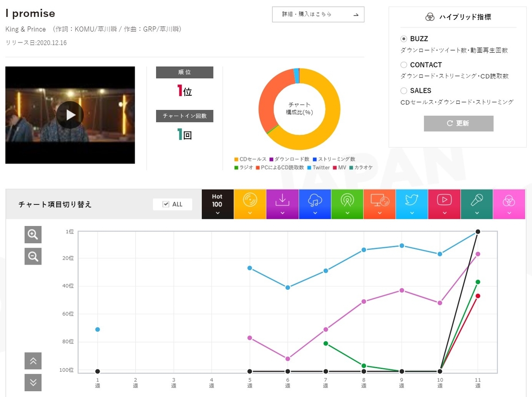
Task: Click the チャート項目切り替え heading
Action: pyautogui.click(x=55, y=204)
